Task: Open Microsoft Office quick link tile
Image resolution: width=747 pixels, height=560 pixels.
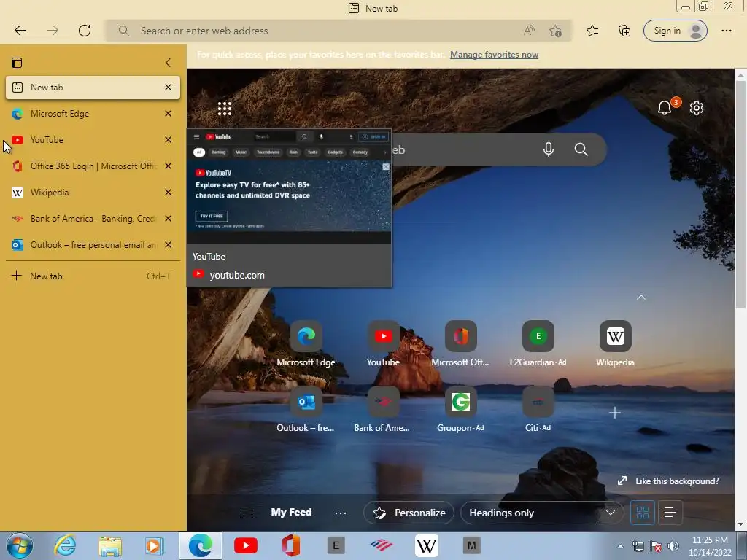Action: (460, 344)
